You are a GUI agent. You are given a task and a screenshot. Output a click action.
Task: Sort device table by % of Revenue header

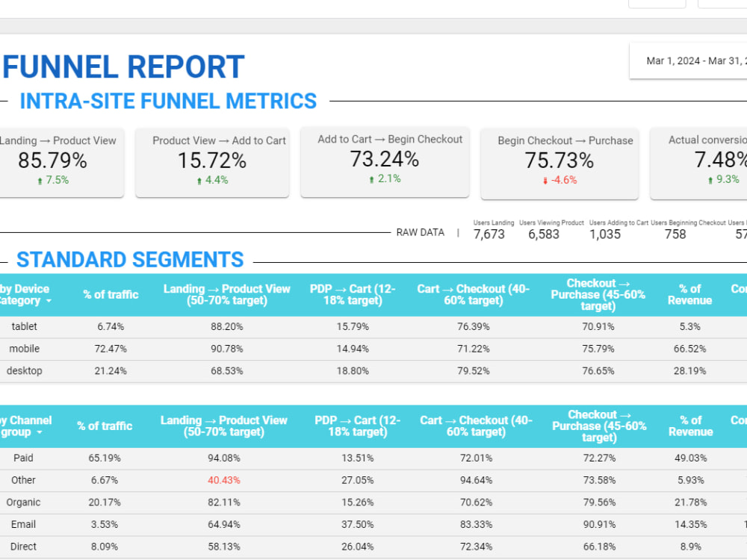coord(689,295)
